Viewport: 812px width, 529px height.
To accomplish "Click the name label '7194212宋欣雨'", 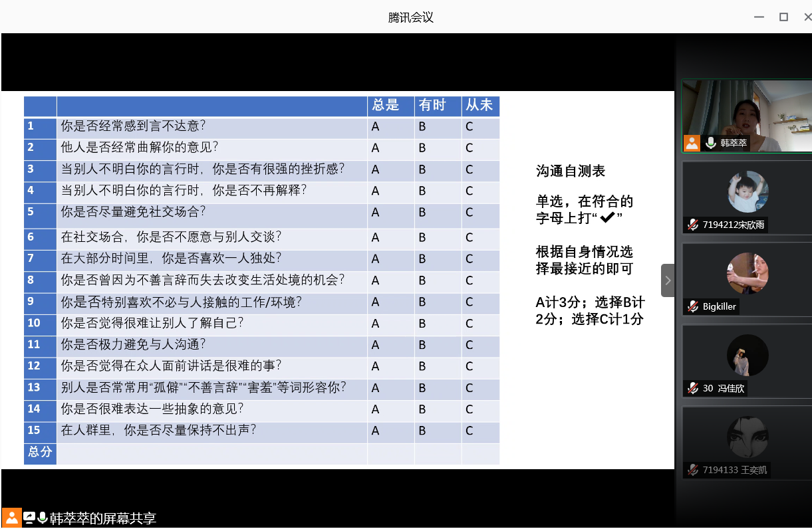I will (x=734, y=225).
